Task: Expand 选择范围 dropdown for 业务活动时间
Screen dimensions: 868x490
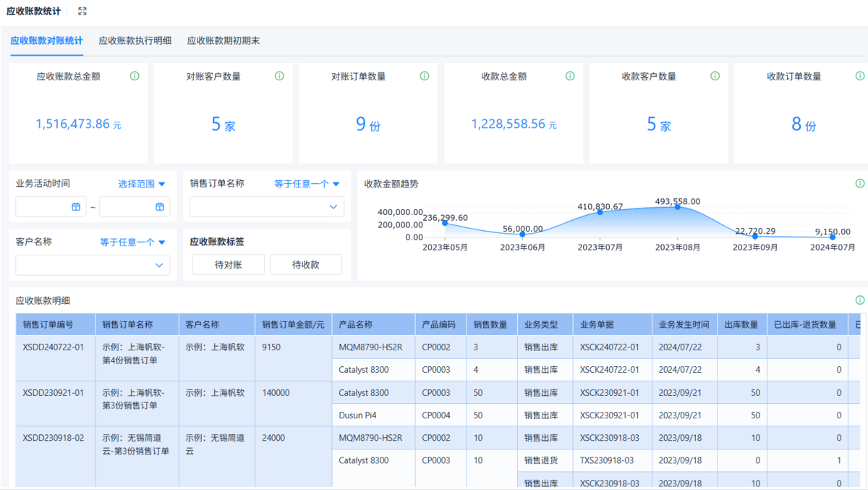Action: pyautogui.click(x=142, y=184)
